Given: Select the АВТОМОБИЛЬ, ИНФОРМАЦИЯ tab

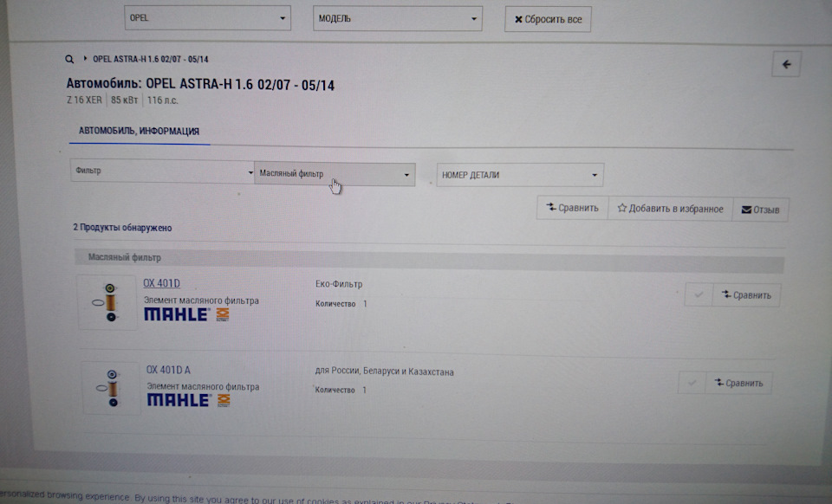Looking at the screenshot, I should [x=139, y=131].
